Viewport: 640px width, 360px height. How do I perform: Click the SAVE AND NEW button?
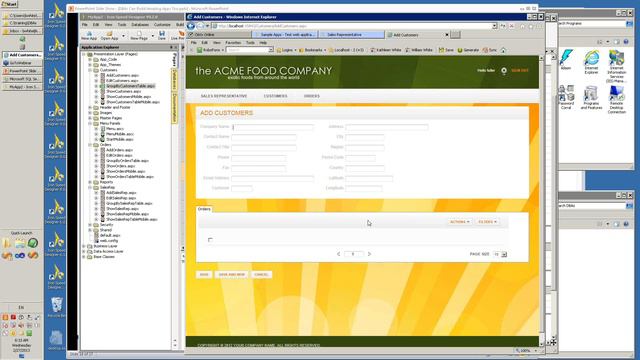pyautogui.click(x=231, y=275)
